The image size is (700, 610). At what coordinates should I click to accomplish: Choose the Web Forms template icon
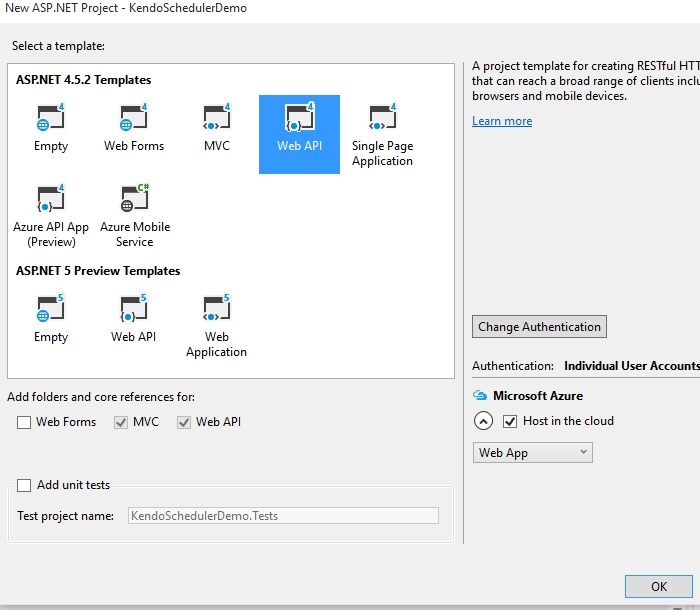[133, 117]
